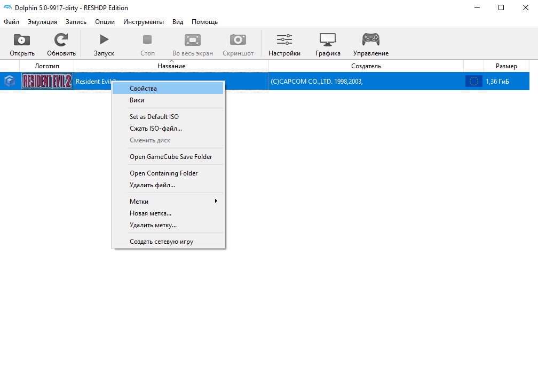
Task: Open the Инструменты menu
Action: pos(143,22)
